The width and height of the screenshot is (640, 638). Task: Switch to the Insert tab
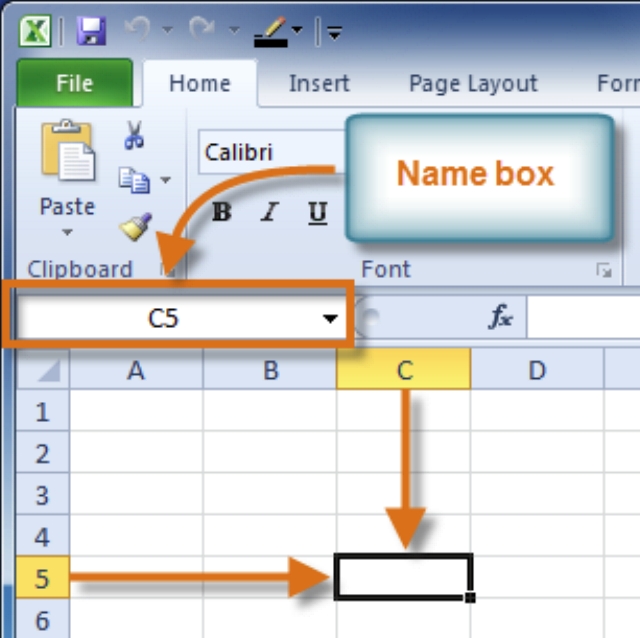point(319,84)
